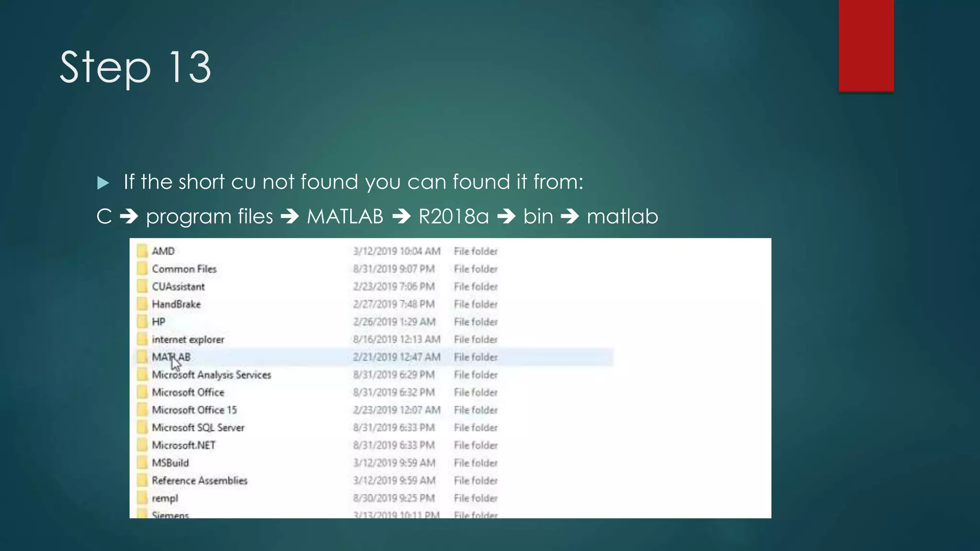Select the Microsoft Analysis Services folder
Screen dimensions: 980x551
[x=211, y=375]
